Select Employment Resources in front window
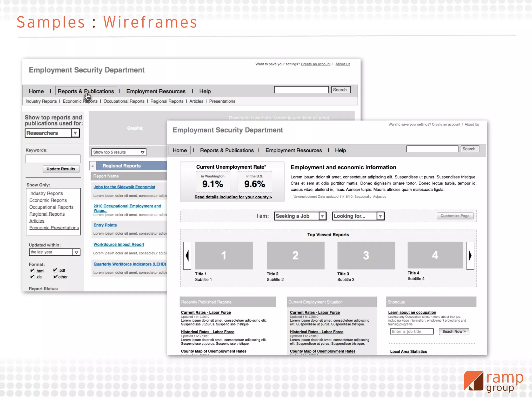Image resolution: width=532 pixels, height=399 pixels. (294, 150)
